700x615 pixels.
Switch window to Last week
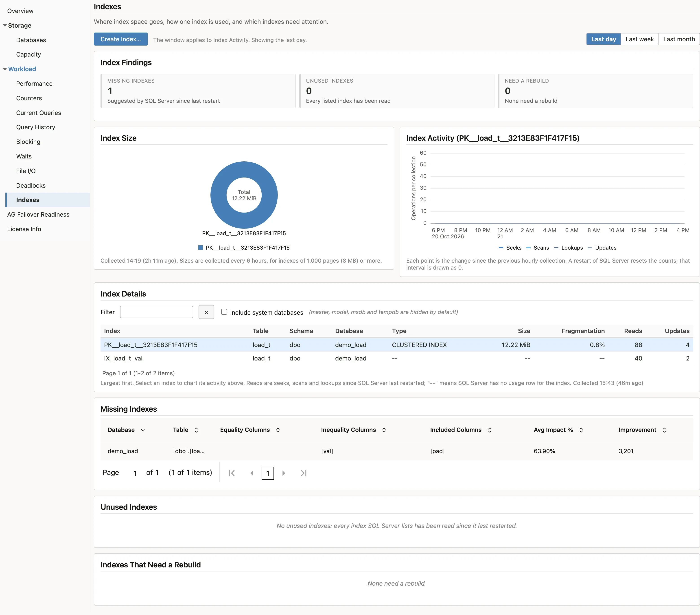639,39
